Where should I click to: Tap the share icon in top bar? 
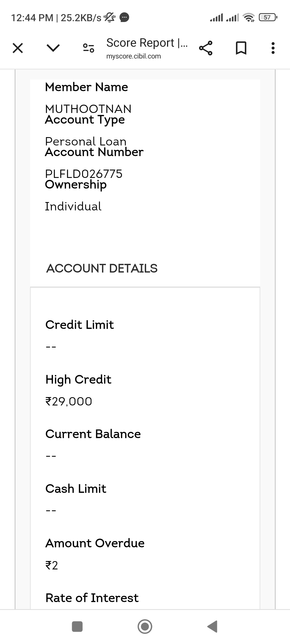pyautogui.click(x=206, y=48)
